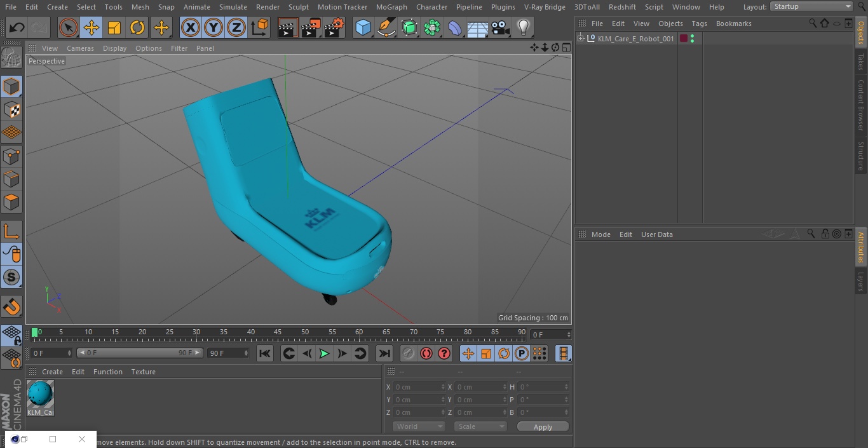Click stepper on H rotation field
This screenshot has width=868, height=448.
coord(566,387)
